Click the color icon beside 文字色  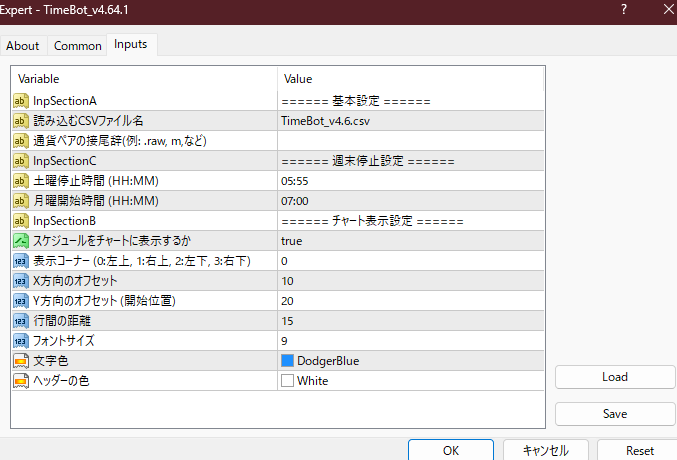21,361
